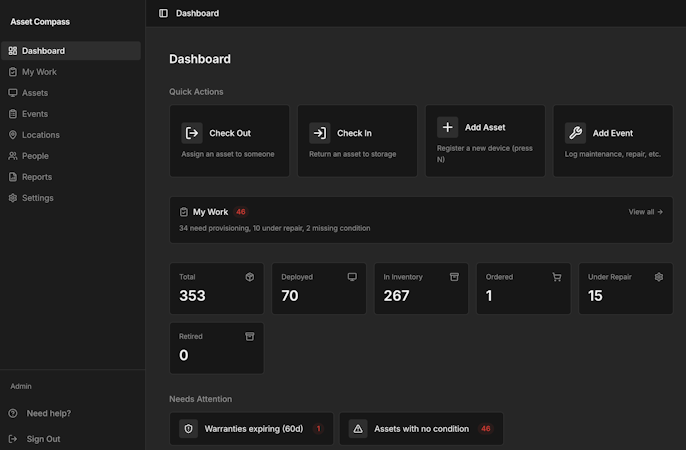This screenshot has width=686, height=450.
Task: Click the no-condition 46 badge
Action: click(x=486, y=429)
